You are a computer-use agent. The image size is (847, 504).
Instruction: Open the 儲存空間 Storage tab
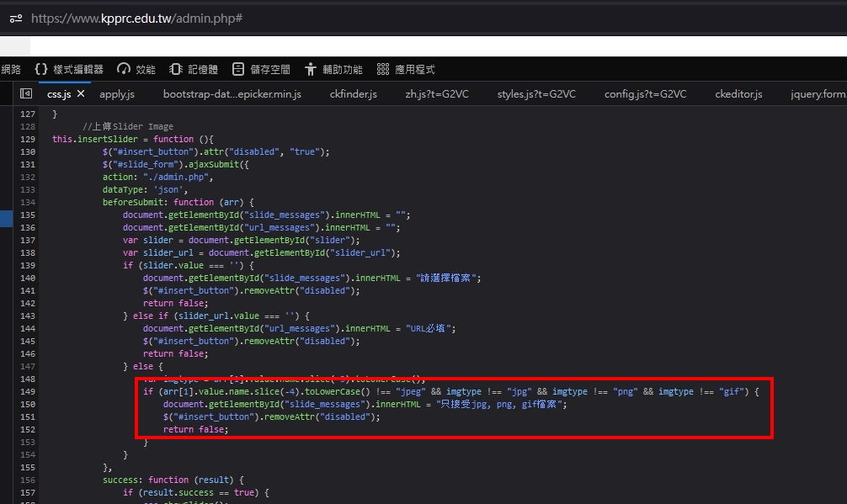coord(261,69)
